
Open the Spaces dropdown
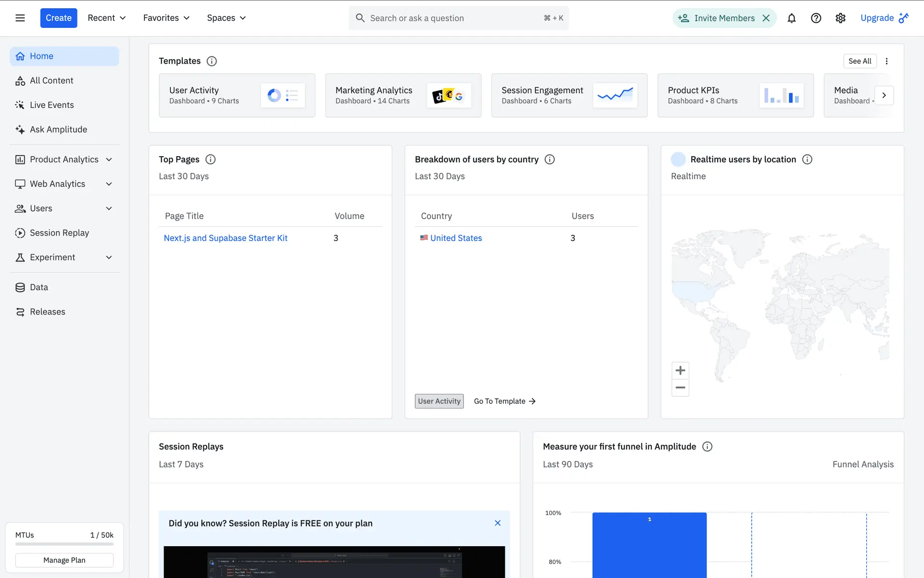click(226, 18)
